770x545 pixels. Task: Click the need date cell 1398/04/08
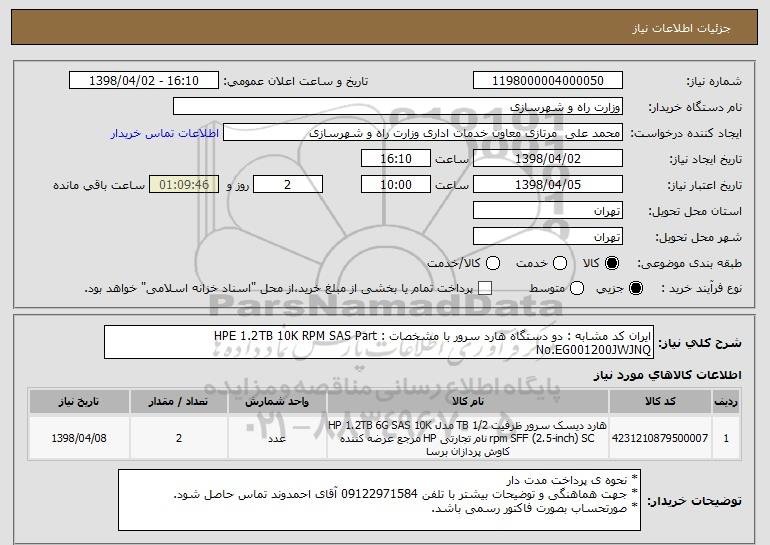click(79, 438)
